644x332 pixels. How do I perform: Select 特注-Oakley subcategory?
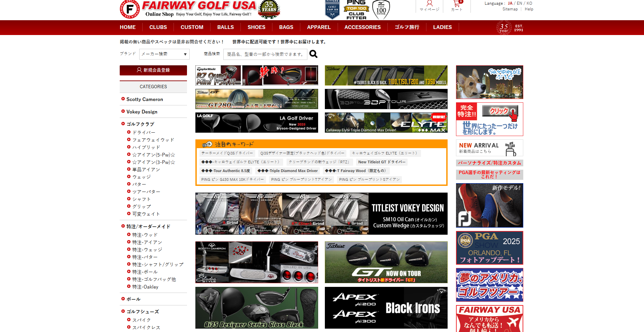145,287
